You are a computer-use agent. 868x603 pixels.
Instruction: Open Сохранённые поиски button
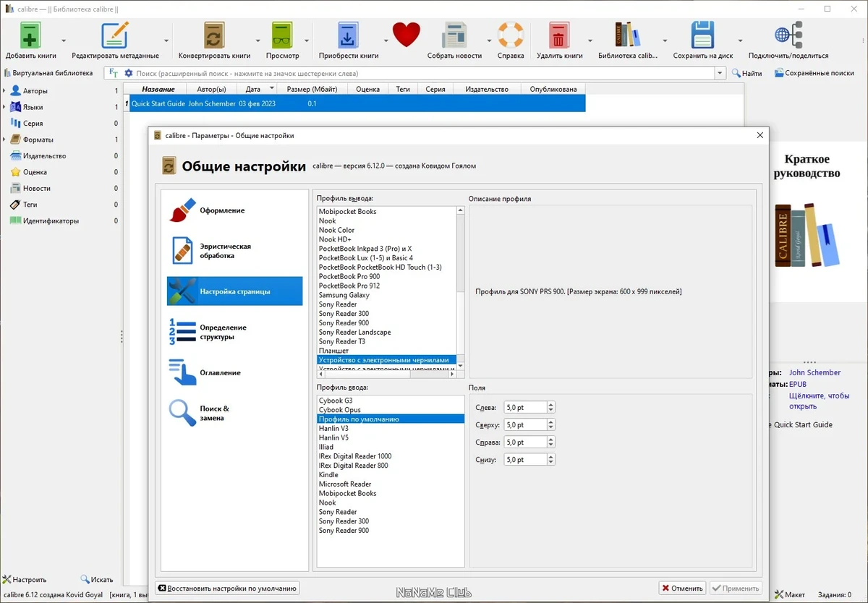point(814,73)
